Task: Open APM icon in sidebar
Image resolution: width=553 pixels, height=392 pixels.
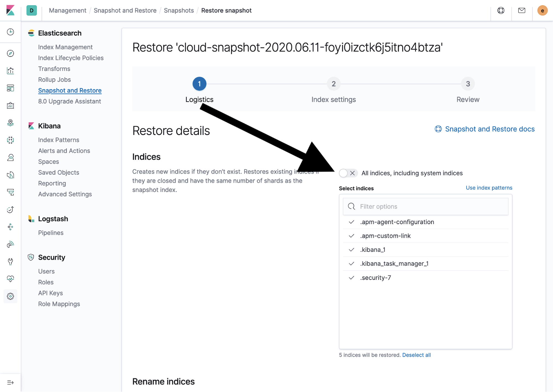Action: coord(11,192)
